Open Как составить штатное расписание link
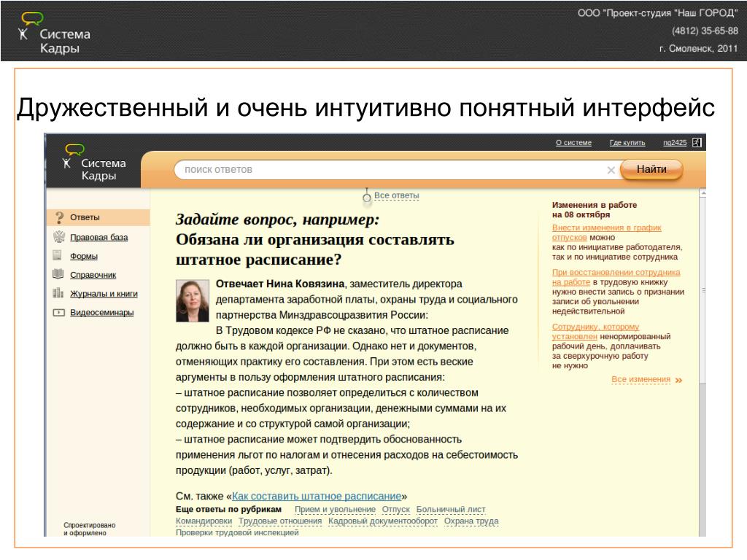The width and height of the screenshot is (747, 560). point(317,496)
